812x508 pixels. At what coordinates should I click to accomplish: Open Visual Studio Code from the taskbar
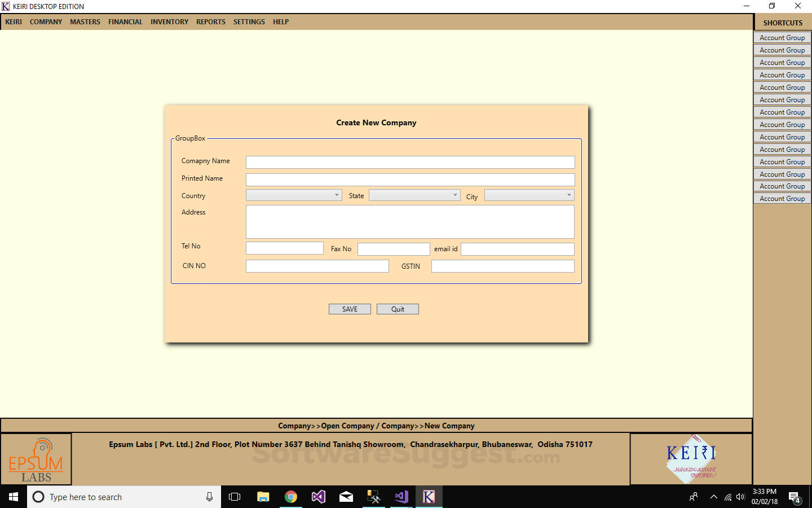401,497
